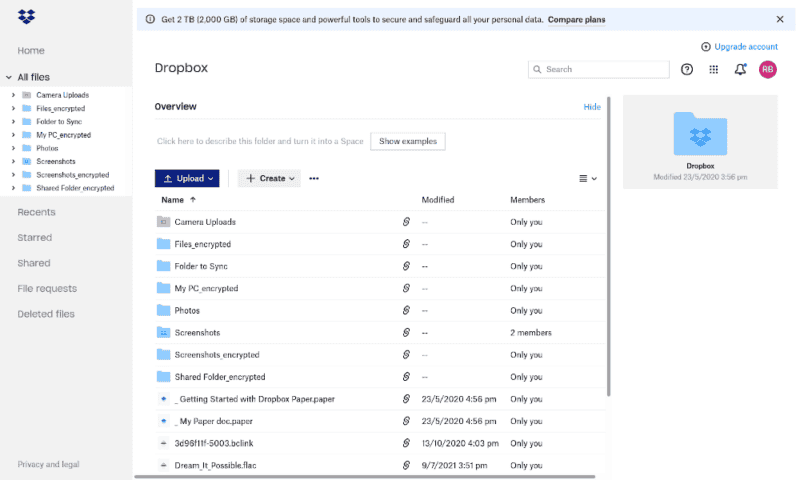Viewport: 800px width, 480px height.
Task: Open Deleted files in sidebar
Action: point(46,314)
